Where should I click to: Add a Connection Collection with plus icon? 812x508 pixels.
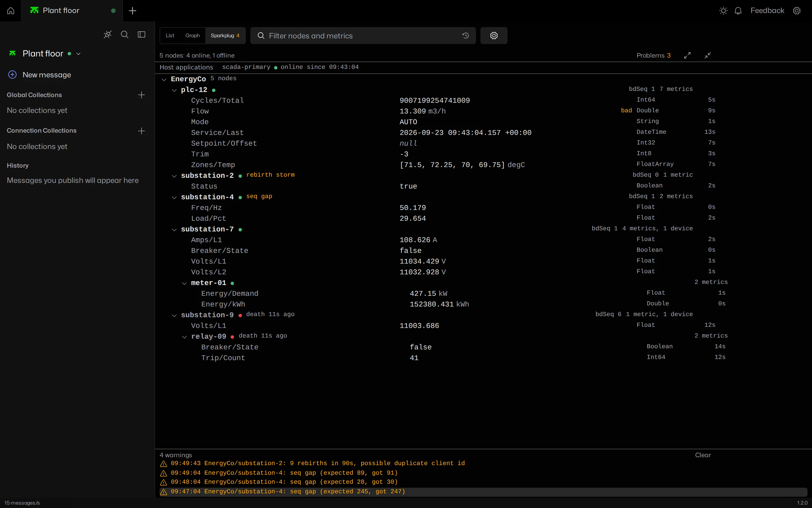coord(142,131)
